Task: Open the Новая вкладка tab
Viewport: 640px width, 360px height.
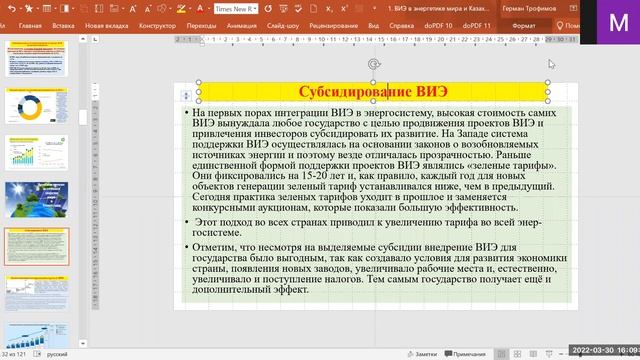Action: [x=107, y=26]
